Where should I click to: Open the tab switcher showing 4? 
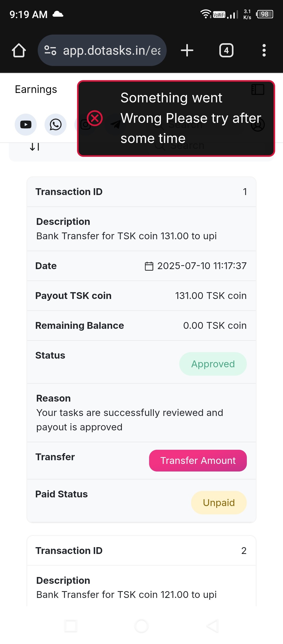(x=226, y=50)
